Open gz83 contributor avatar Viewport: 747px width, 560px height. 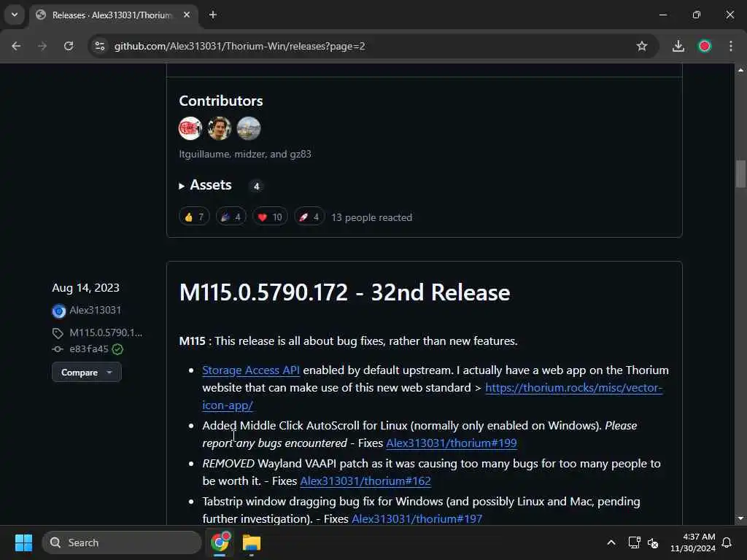(249, 128)
